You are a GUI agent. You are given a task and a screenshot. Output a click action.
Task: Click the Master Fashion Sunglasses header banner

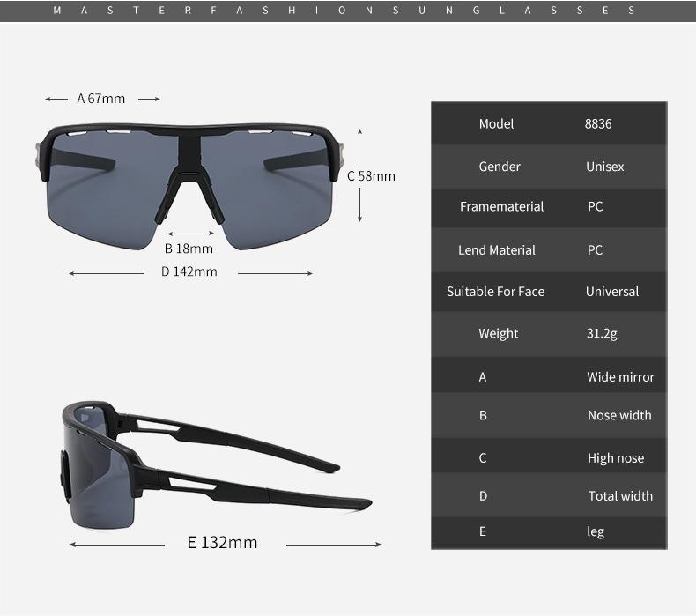tap(348, 11)
